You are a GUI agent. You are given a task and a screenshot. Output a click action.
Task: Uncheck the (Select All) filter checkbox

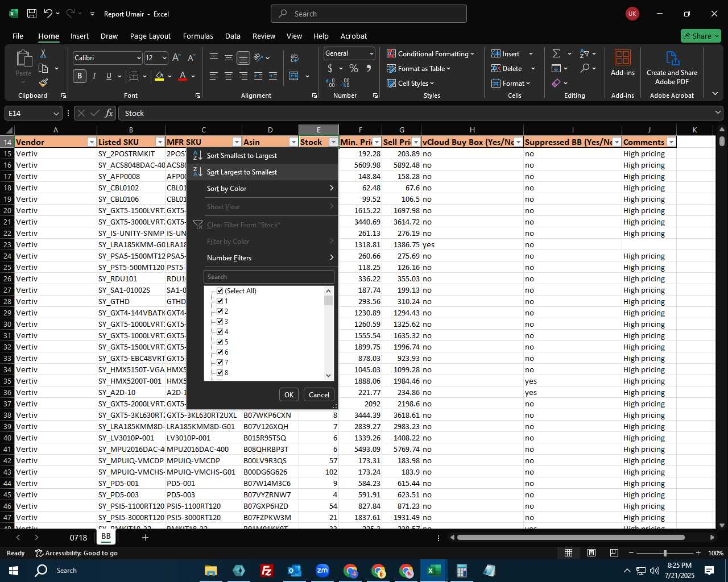coord(220,290)
